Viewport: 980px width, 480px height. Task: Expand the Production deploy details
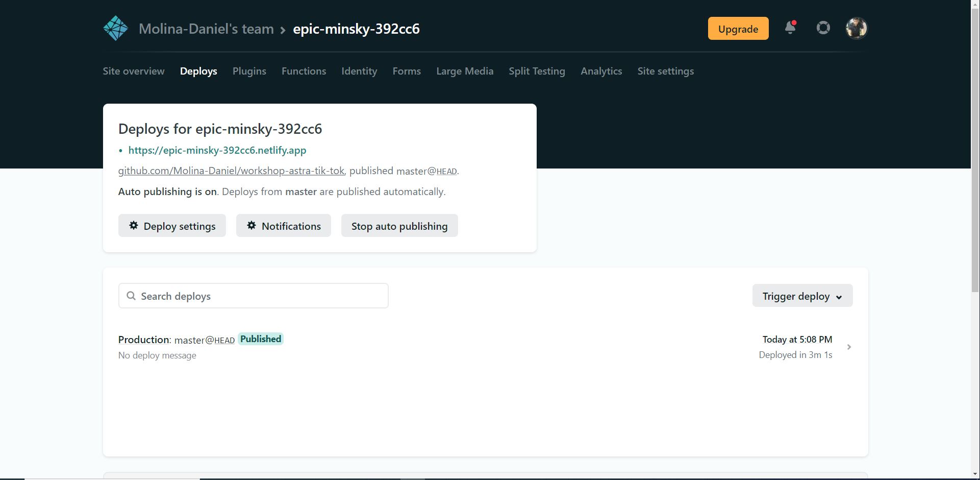pos(849,347)
